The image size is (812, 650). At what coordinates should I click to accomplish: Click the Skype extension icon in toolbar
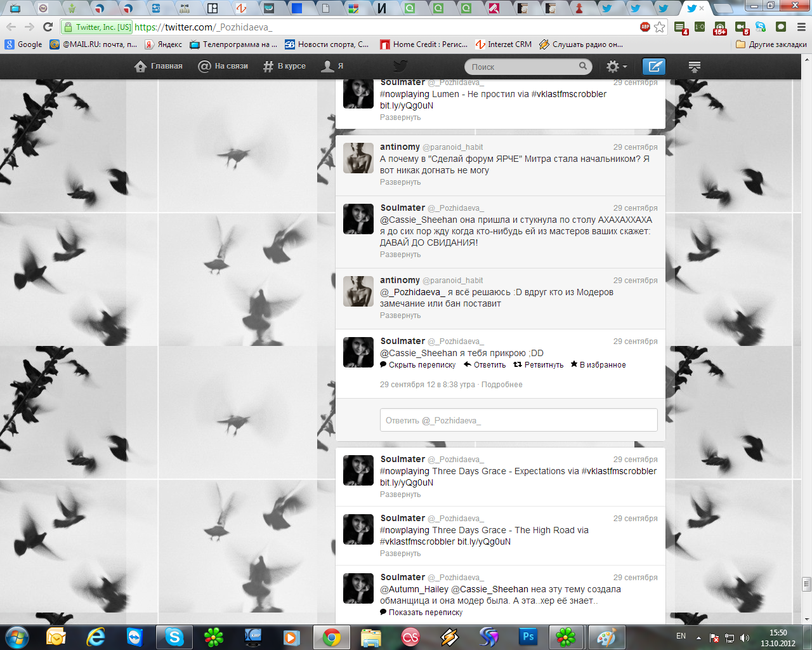click(x=761, y=27)
